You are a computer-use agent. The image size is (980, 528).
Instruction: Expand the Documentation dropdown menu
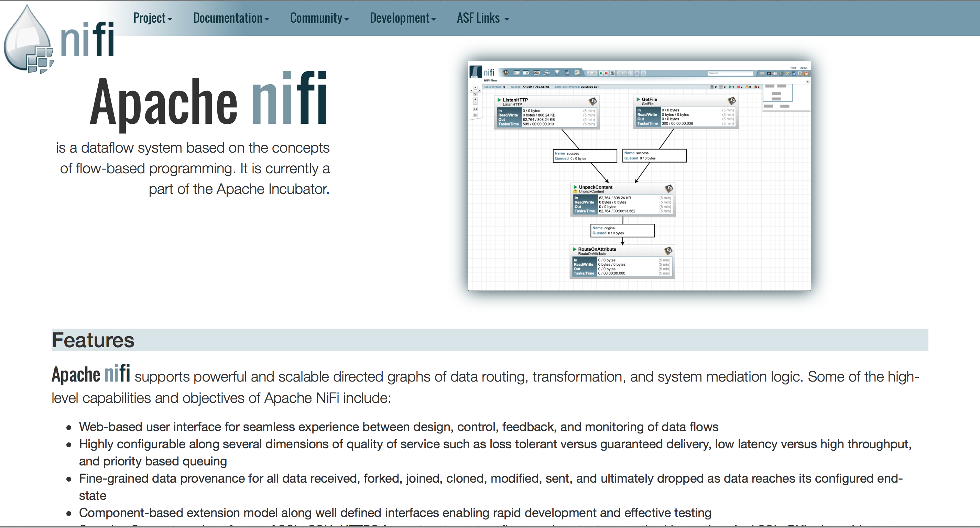click(231, 18)
